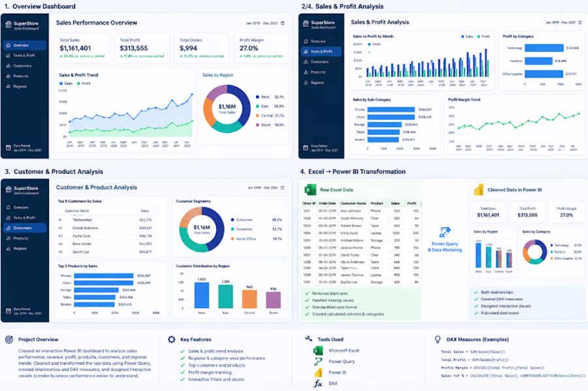Open Customers icon in Overview Dashboard sidebar

pos(8,66)
